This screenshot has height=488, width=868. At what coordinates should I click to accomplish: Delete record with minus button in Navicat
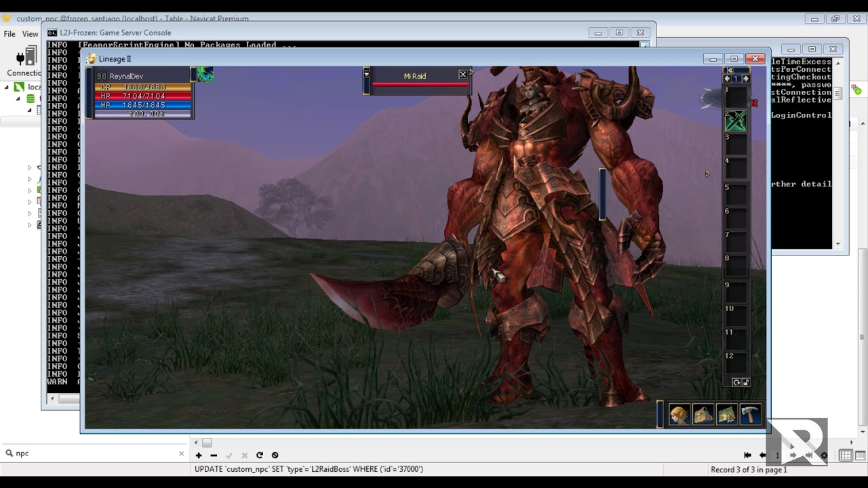click(214, 455)
